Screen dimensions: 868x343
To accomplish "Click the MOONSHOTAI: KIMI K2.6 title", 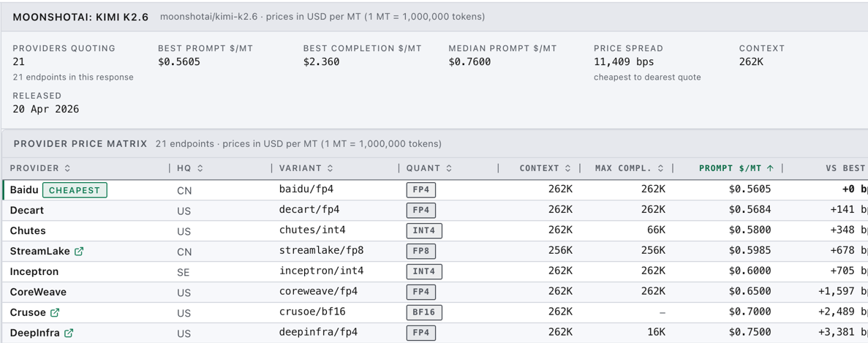I will click(x=80, y=17).
